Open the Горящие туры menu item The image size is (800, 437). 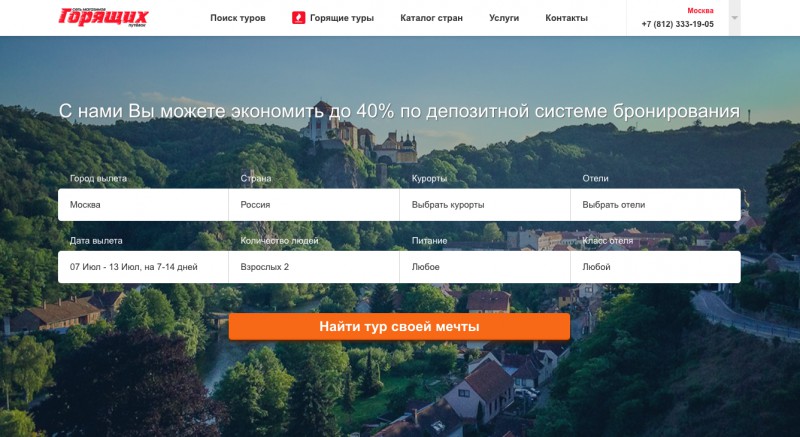342,18
